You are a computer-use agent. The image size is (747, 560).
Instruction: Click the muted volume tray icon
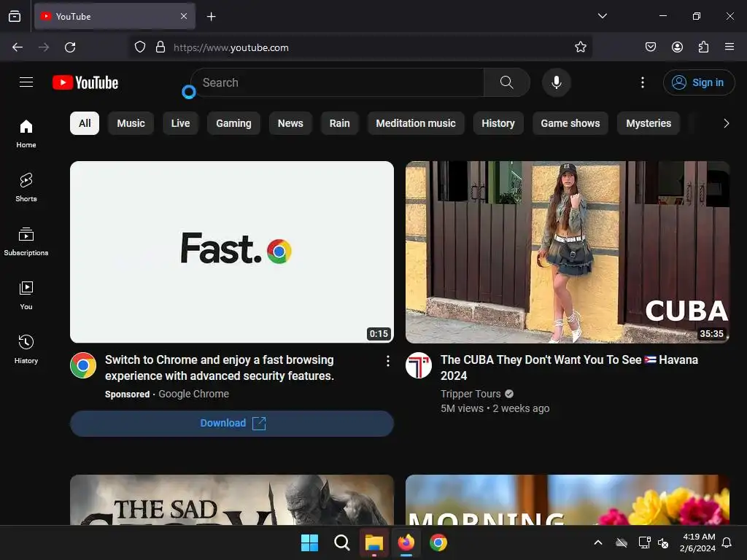[x=663, y=542]
